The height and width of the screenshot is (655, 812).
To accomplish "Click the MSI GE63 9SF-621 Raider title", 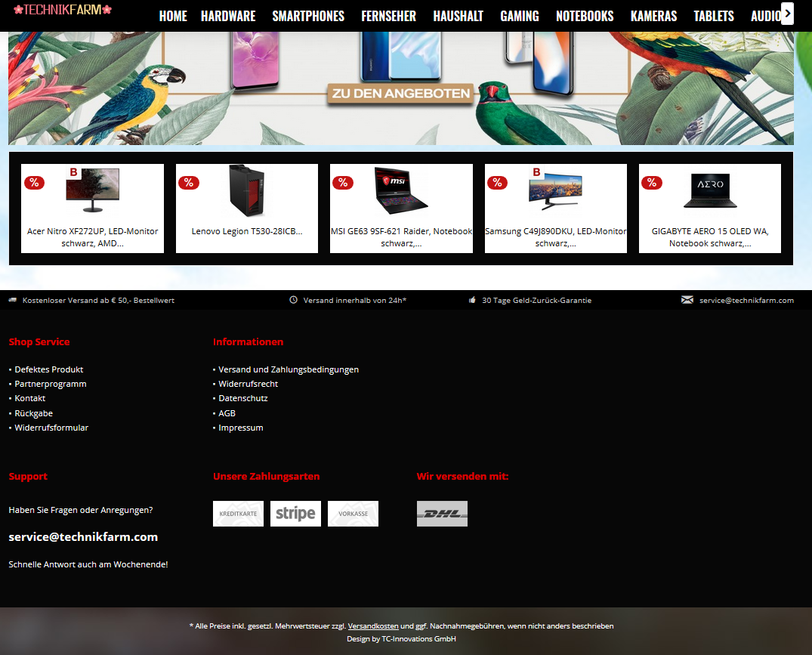I will tap(401, 237).
